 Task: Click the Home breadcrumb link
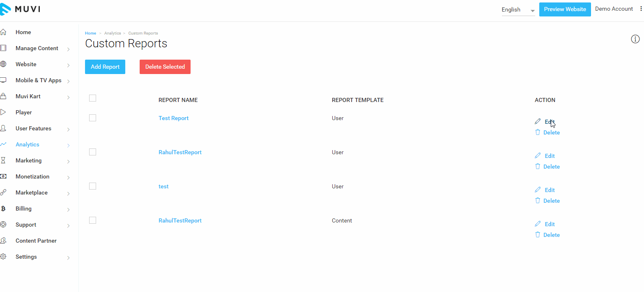pyautogui.click(x=90, y=33)
